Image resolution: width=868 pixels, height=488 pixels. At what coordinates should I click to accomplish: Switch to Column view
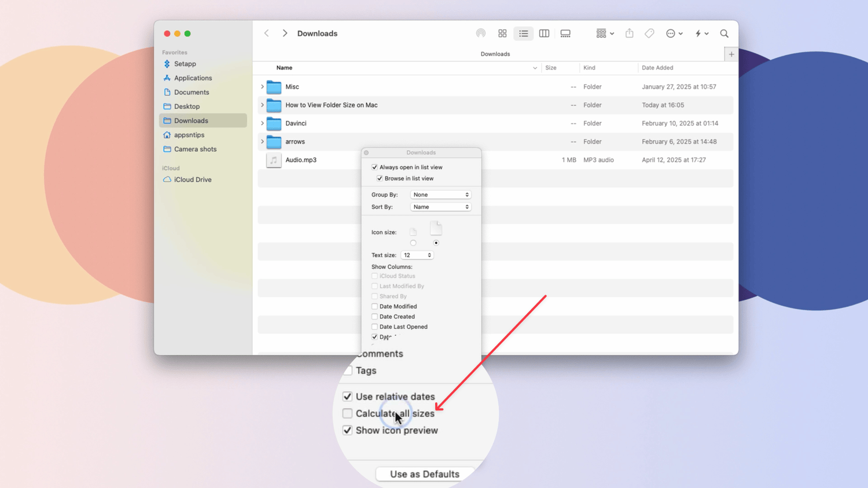click(544, 33)
